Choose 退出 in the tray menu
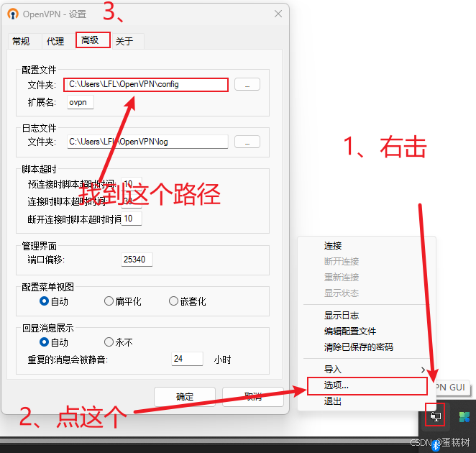Viewport: 476px width, 453px height. [x=367, y=401]
